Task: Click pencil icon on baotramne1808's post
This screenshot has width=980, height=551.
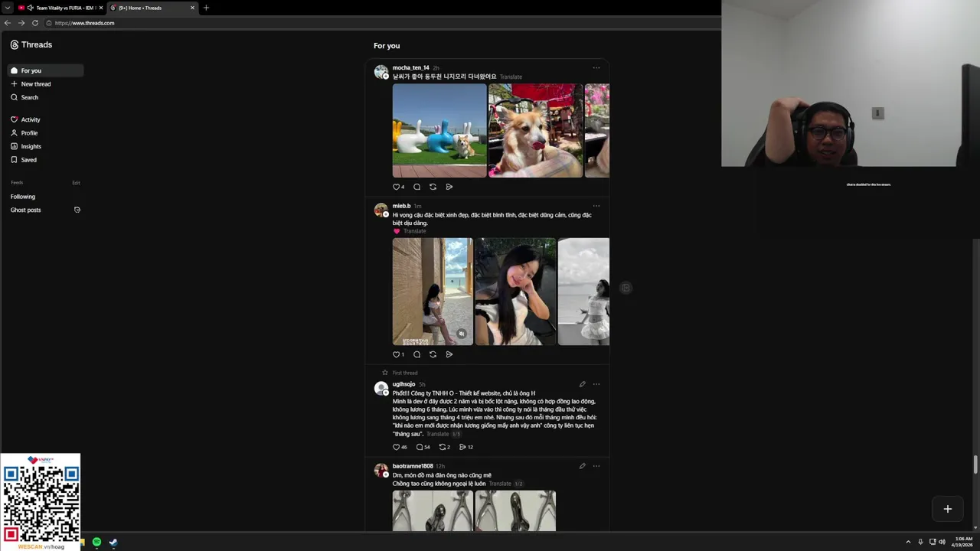Action: [582, 466]
